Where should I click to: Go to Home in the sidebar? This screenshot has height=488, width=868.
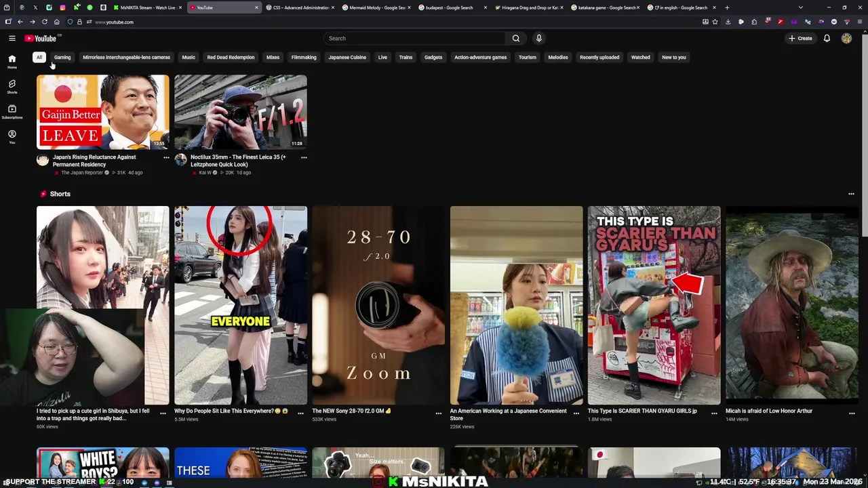click(x=12, y=62)
